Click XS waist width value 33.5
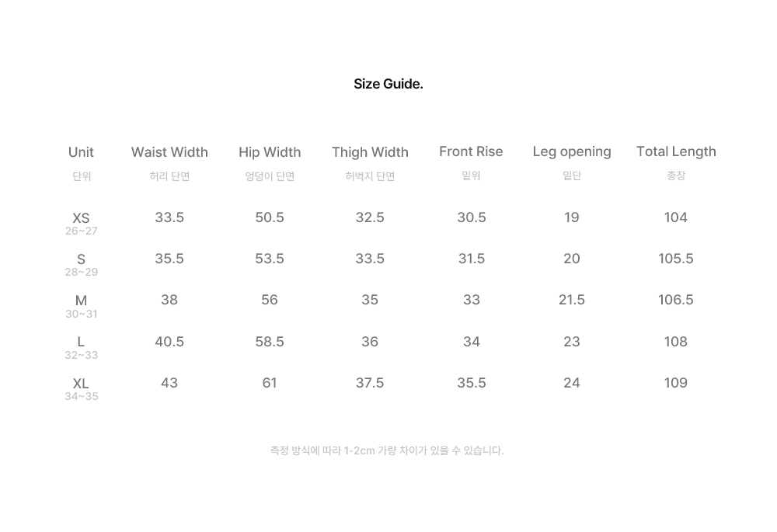This screenshot has width=777, height=532. pos(169,217)
